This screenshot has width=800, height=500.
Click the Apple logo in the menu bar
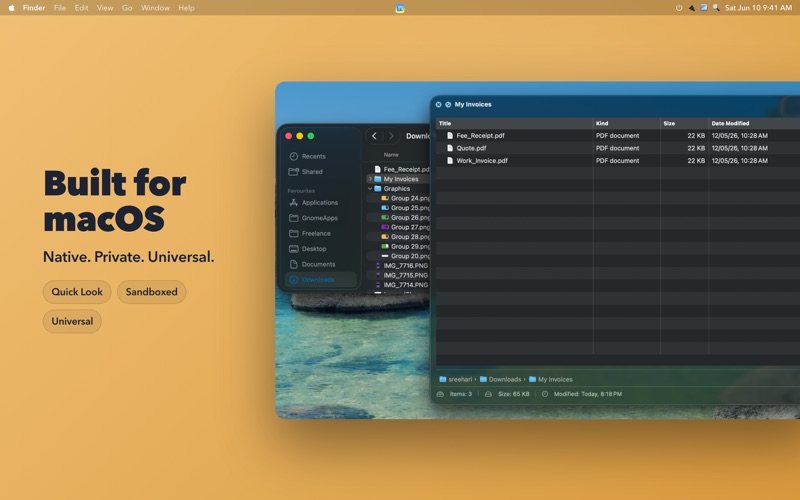tap(11, 8)
